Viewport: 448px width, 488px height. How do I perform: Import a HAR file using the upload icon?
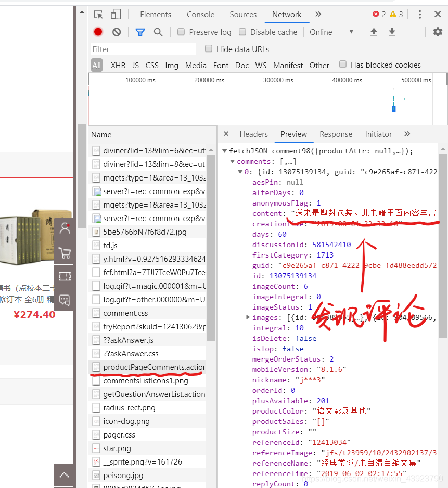point(373,32)
